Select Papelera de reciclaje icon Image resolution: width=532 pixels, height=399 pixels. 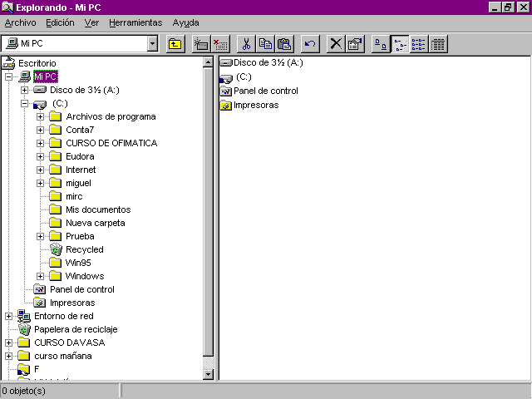tap(24, 329)
